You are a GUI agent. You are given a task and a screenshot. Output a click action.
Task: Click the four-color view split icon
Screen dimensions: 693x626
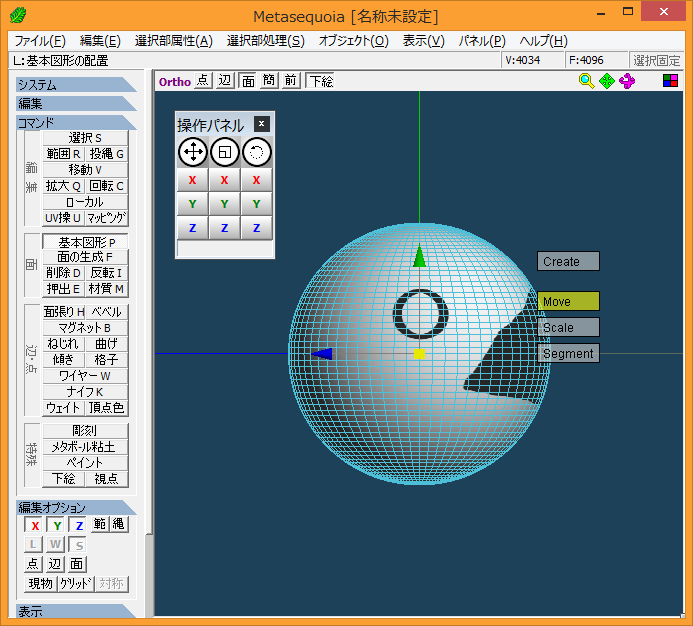[670, 80]
